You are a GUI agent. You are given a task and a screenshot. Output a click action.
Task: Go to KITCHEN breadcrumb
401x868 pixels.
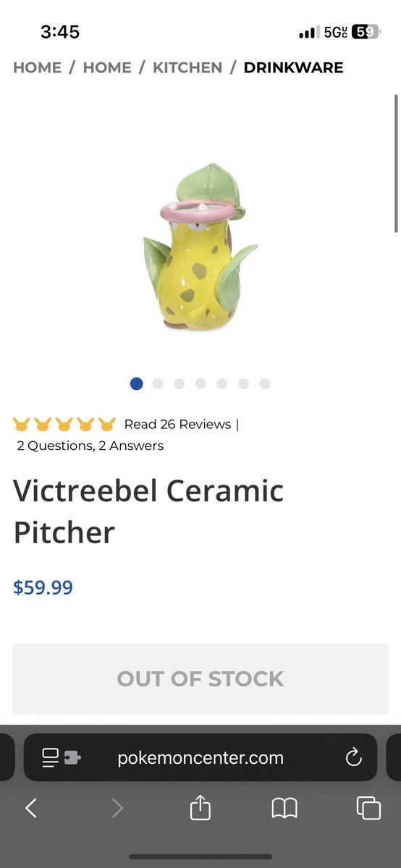pos(187,67)
